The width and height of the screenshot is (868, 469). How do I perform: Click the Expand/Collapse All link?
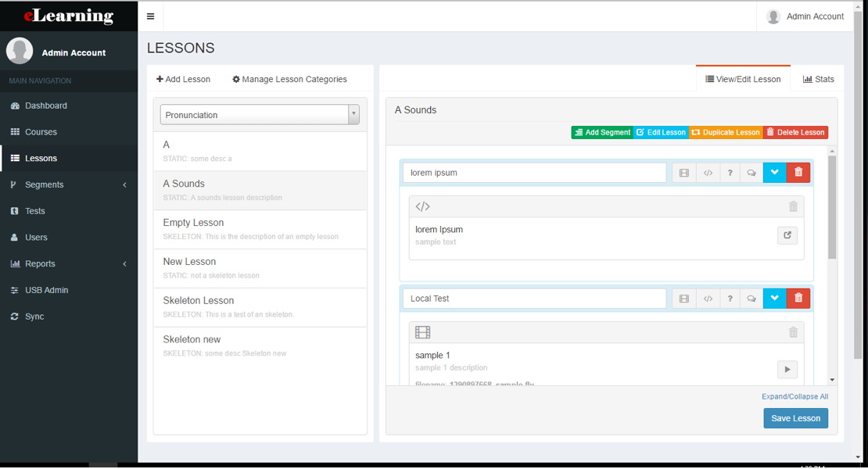click(794, 396)
